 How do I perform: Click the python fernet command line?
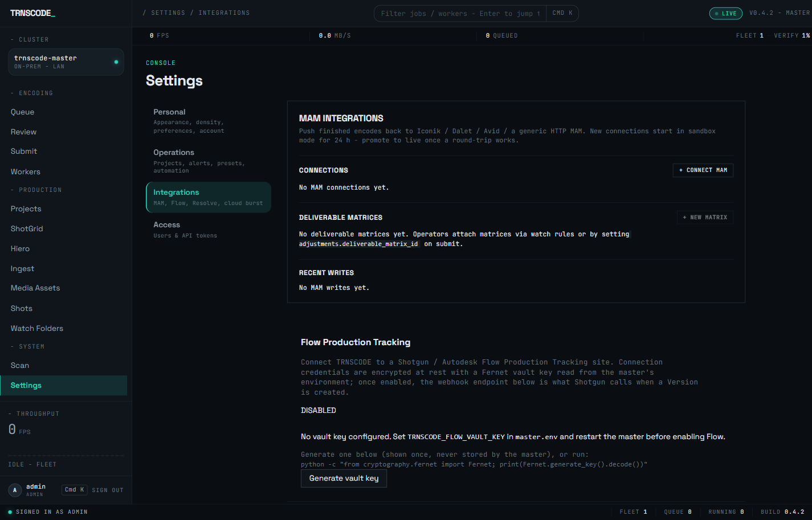pos(474,465)
